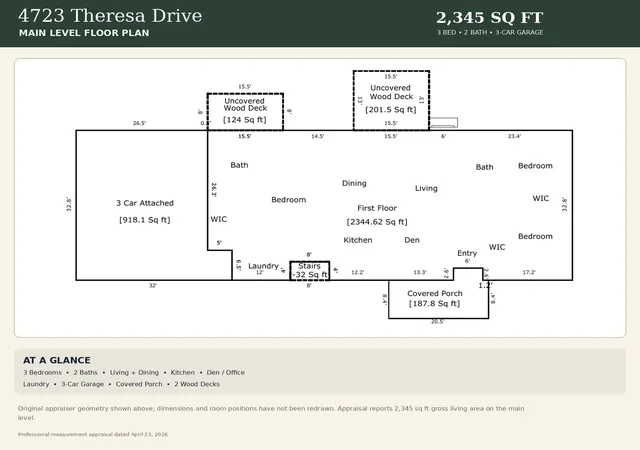Click the "[918.1 Sq ft]" garage area
The image size is (640, 450).
[144, 220]
